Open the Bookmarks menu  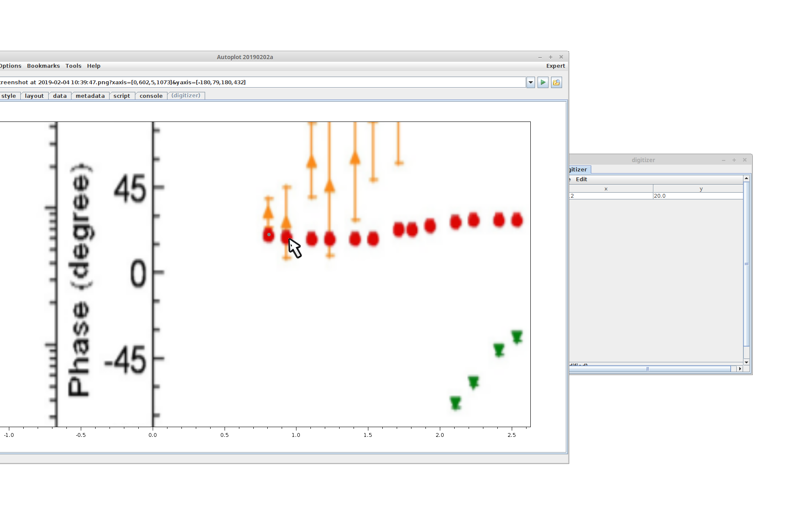tap(43, 66)
